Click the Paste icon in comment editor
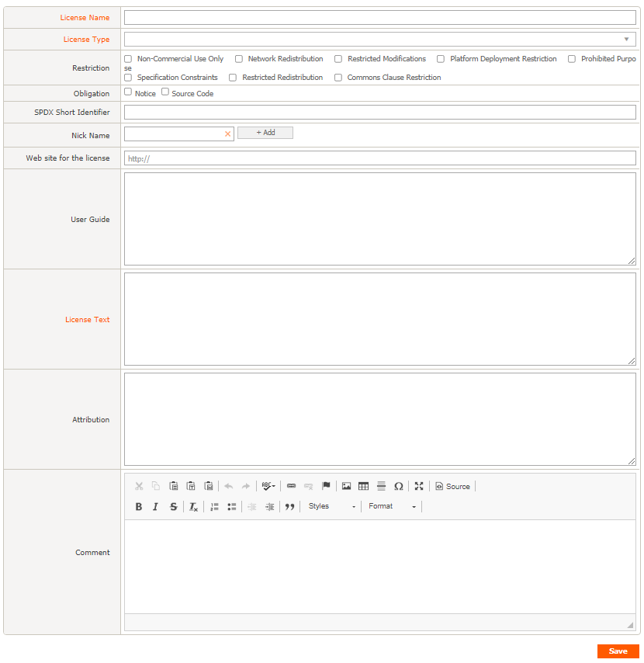The width and height of the screenshot is (644, 663). coord(173,486)
